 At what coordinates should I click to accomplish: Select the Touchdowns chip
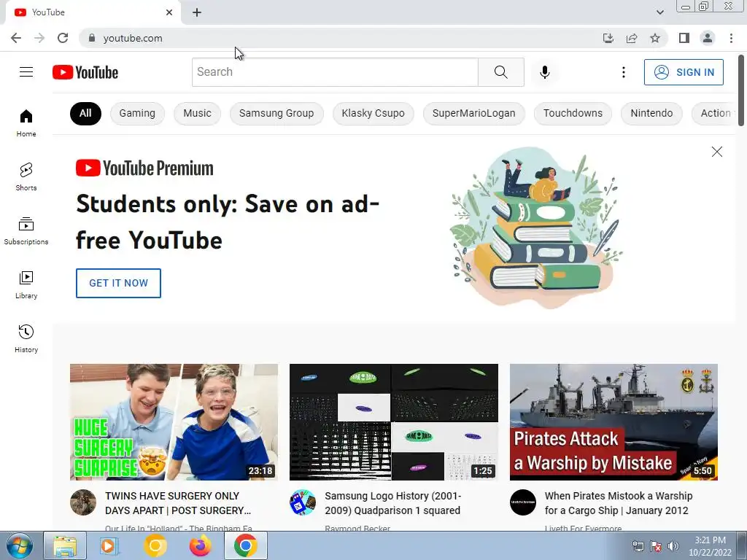click(573, 113)
